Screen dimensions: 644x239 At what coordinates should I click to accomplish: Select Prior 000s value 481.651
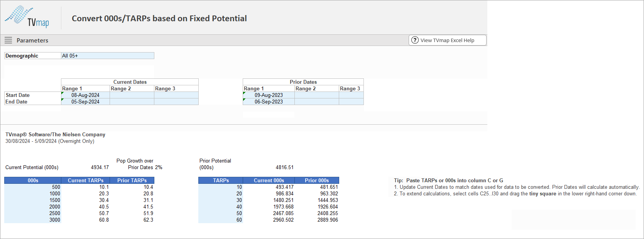pyautogui.click(x=317, y=187)
